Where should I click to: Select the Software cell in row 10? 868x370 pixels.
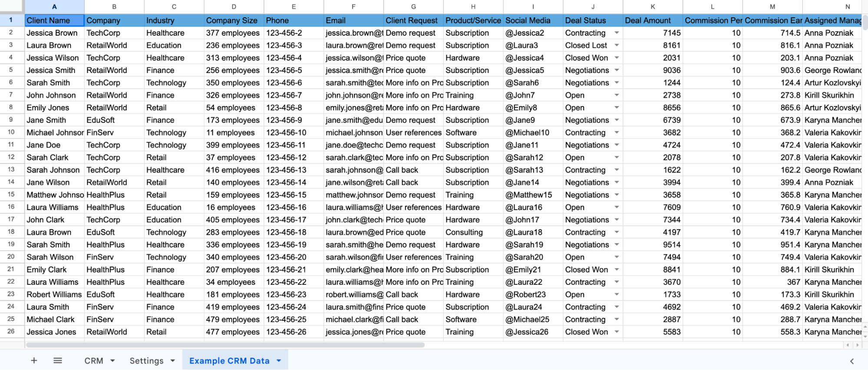tap(473, 133)
